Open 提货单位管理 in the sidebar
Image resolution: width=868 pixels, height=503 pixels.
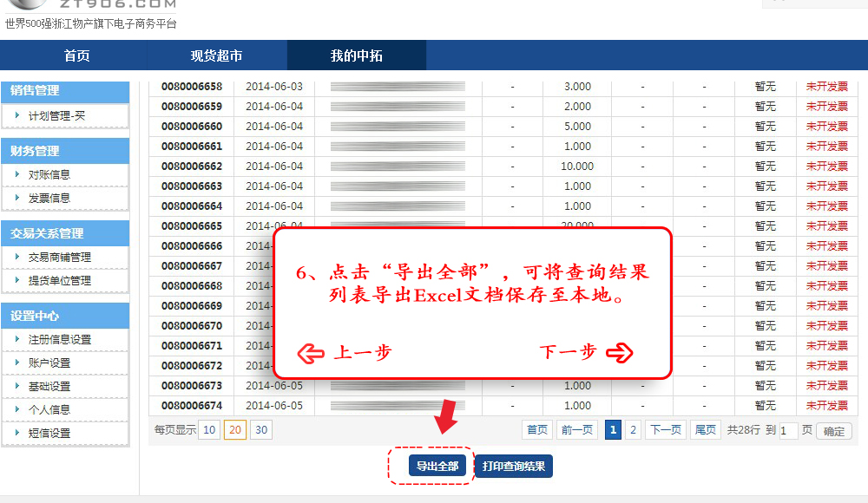click(x=59, y=281)
